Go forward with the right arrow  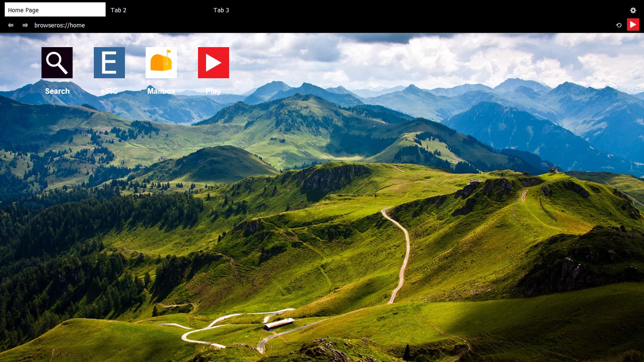point(25,25)
